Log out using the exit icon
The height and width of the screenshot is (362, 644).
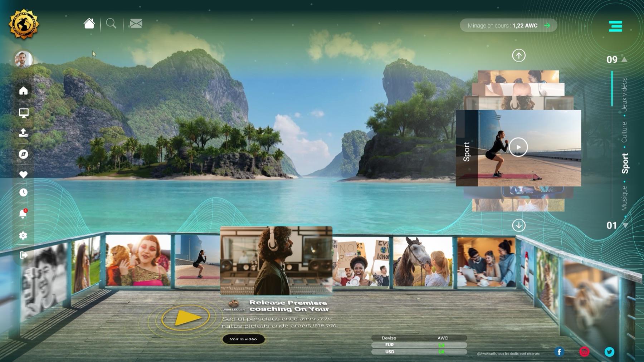pos(24,254)
